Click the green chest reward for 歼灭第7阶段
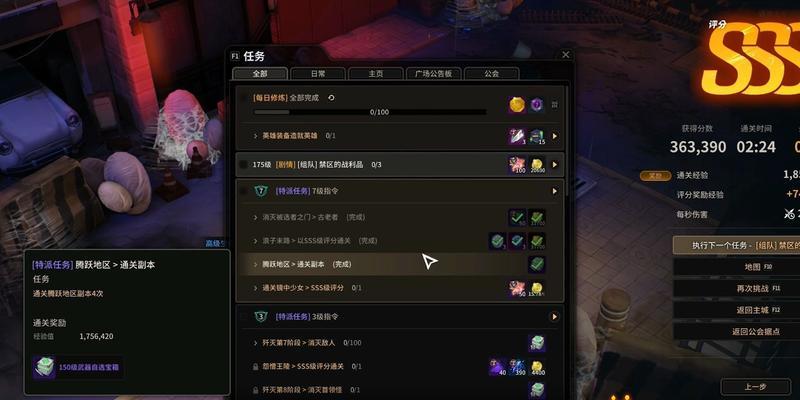This screenshot has height=400, width=800. coord(537,343)
